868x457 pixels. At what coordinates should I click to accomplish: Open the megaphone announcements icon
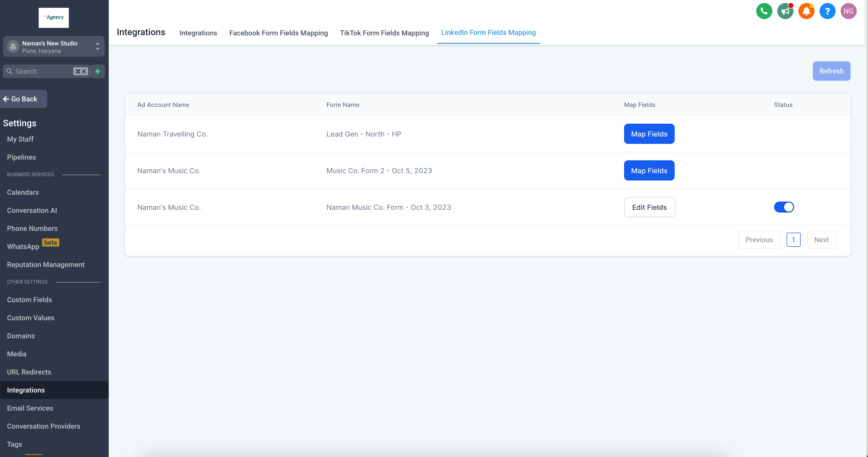pos(785,11)
